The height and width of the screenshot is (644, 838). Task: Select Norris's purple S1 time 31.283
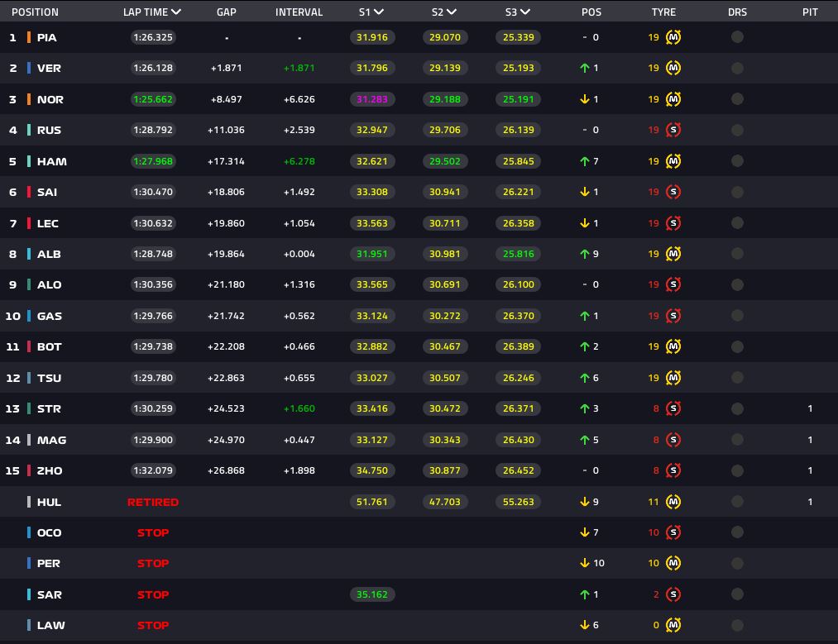click(371, 99)
